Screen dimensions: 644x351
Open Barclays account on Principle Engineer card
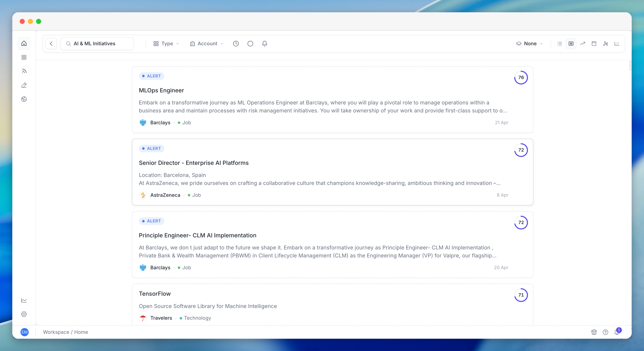tap(160, 267)
